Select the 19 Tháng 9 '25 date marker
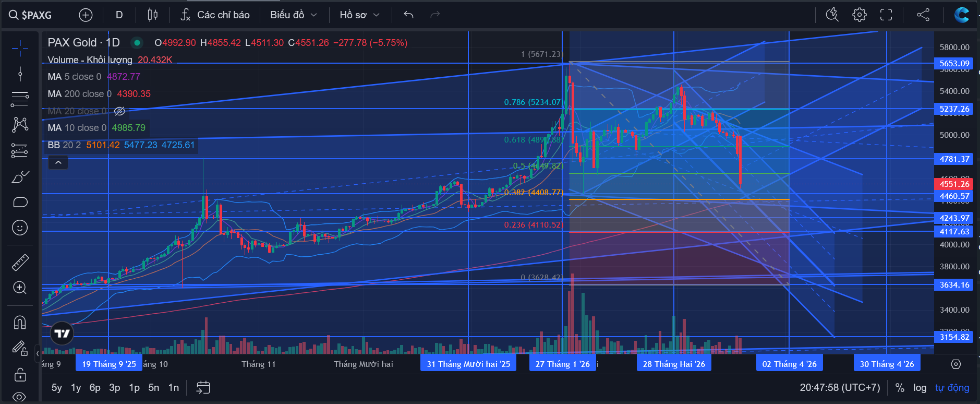 point(108,364)
